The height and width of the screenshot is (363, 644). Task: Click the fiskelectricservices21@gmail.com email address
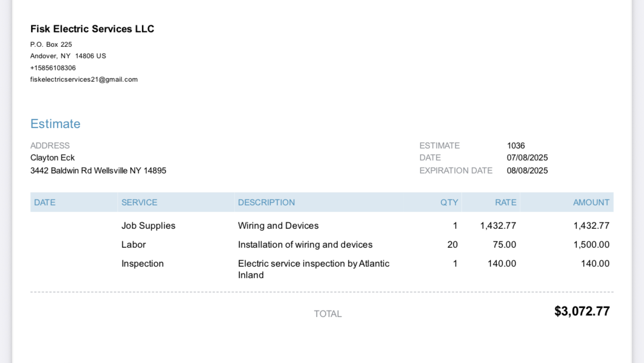[x=84, y=79]
